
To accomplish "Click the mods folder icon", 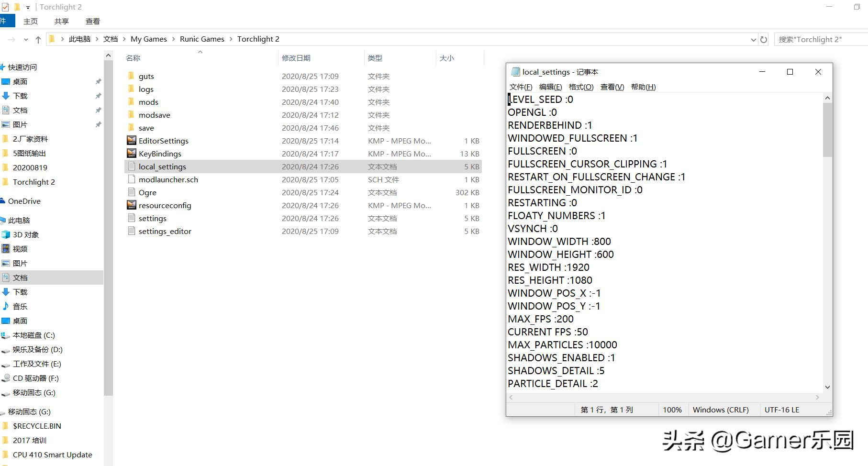I will [131, 102].
